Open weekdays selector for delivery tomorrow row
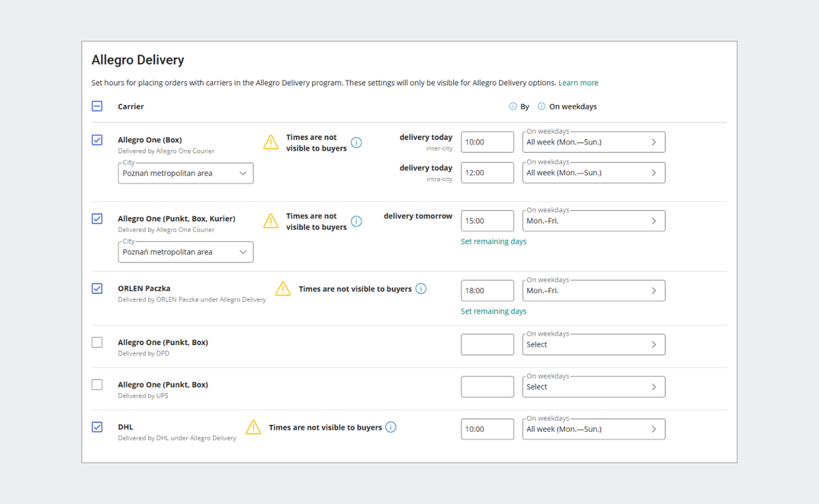This screenshot has height=504, width=819. (x=594, y=221)
